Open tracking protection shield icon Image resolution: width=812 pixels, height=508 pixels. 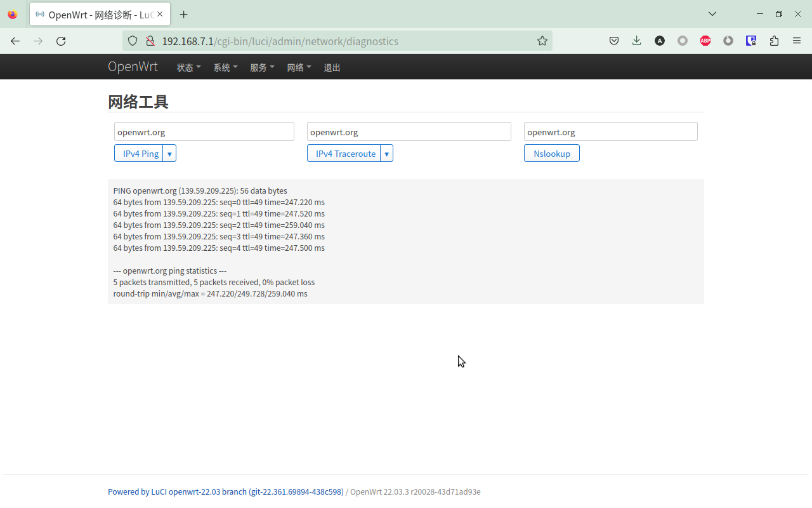click(133, 41)
